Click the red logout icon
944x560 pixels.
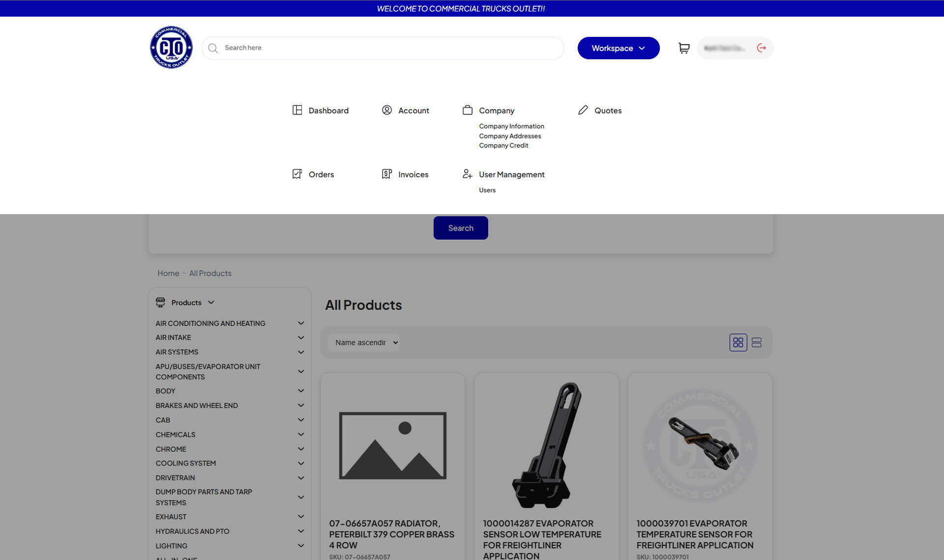[762, 48]
